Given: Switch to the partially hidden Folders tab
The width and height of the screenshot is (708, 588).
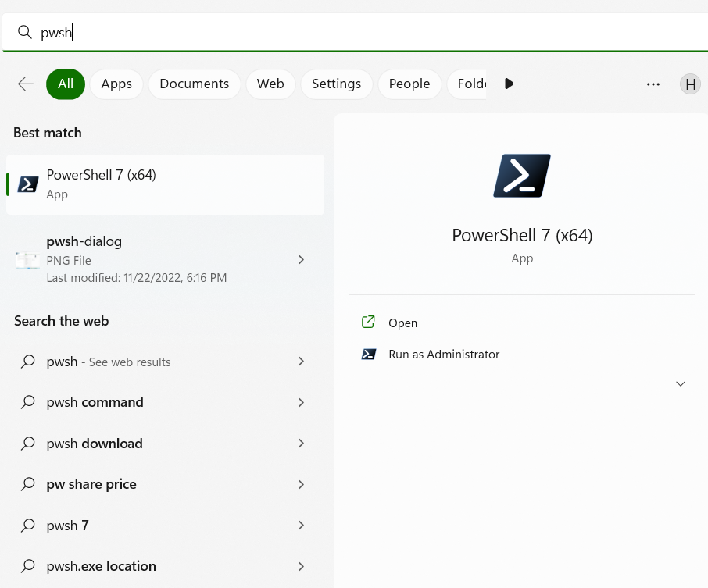Looking at the screenshot, I should (x=467, y=84).
